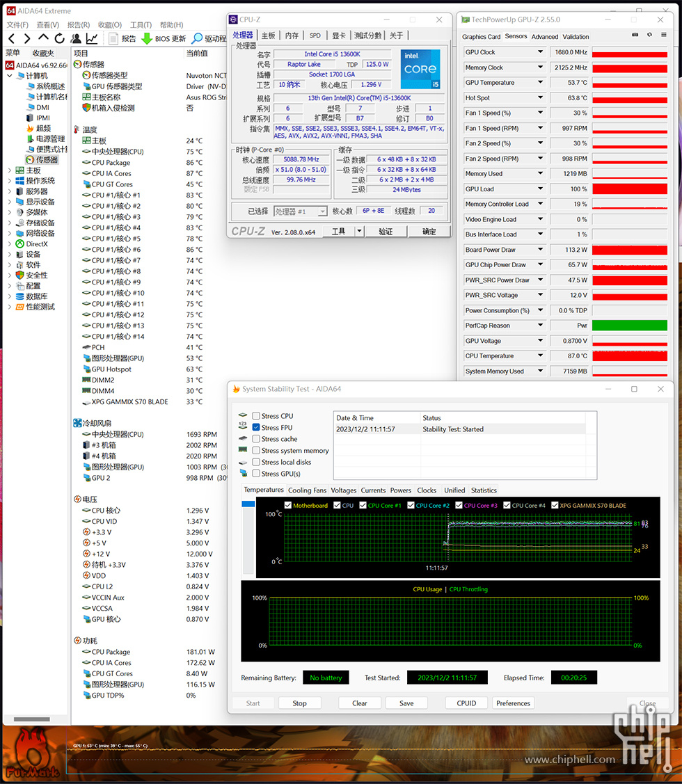The width and height of the screenshot is (682, 784).
Task: Click the AIDA64 refresh icon
Action: click(60, 38)
